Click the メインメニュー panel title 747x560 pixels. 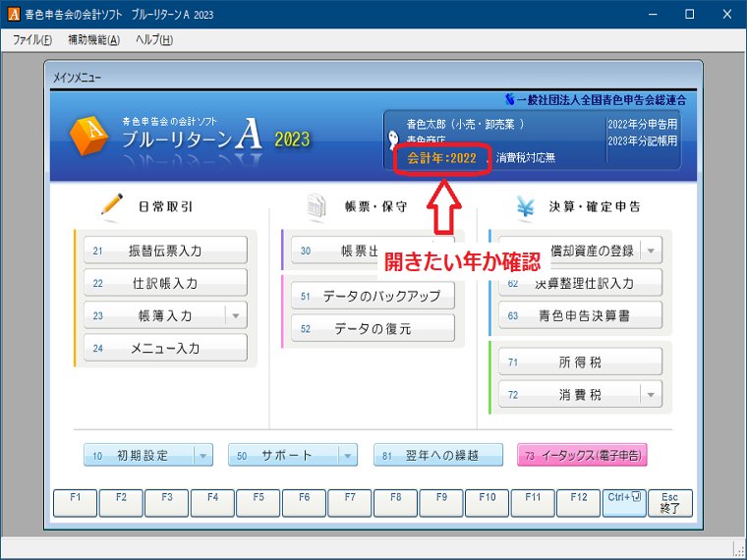click(x=77, y=78)
